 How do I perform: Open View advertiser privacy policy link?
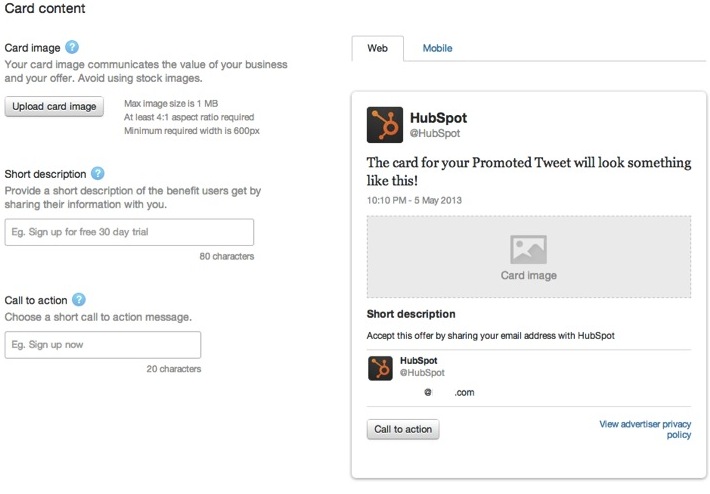coord(645,429)
